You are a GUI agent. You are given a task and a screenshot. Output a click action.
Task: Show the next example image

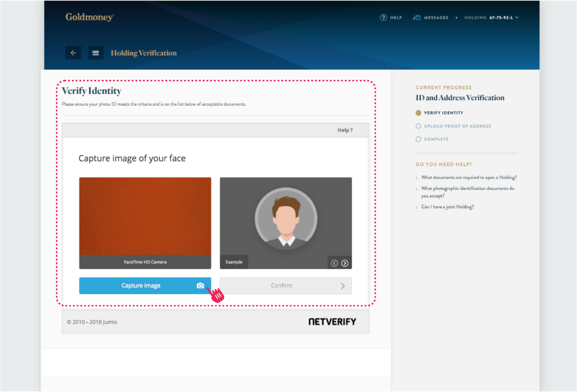(345, 263)
